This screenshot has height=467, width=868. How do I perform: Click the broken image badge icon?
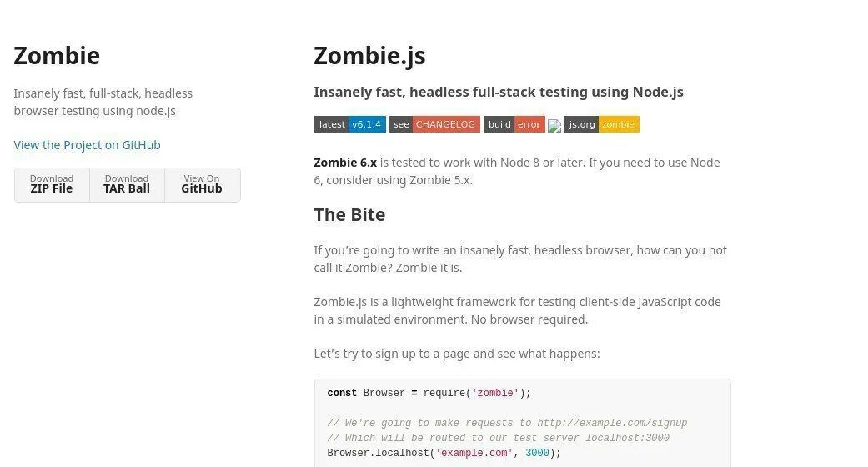coord(554,126)
